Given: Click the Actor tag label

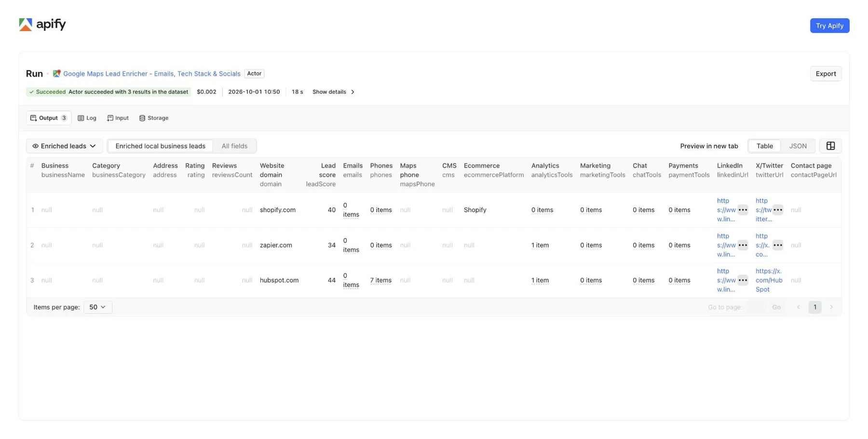Looking at the screenshot, I should click(254, 73).
